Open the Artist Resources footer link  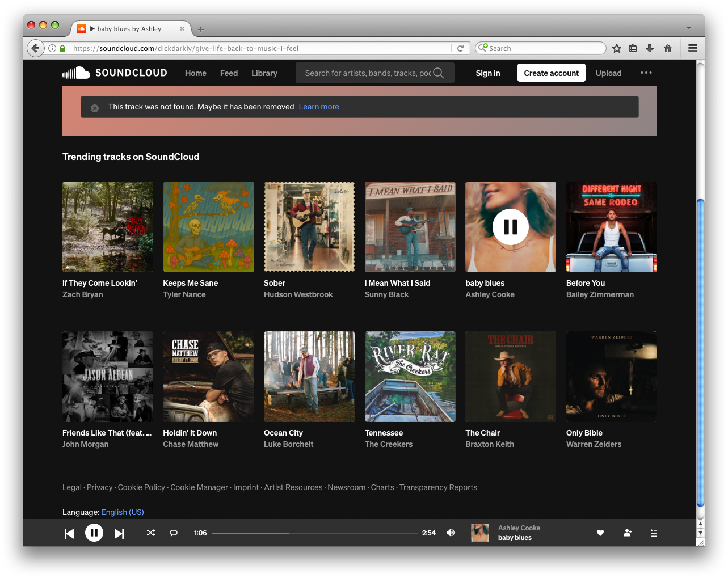tap(293, 487)
